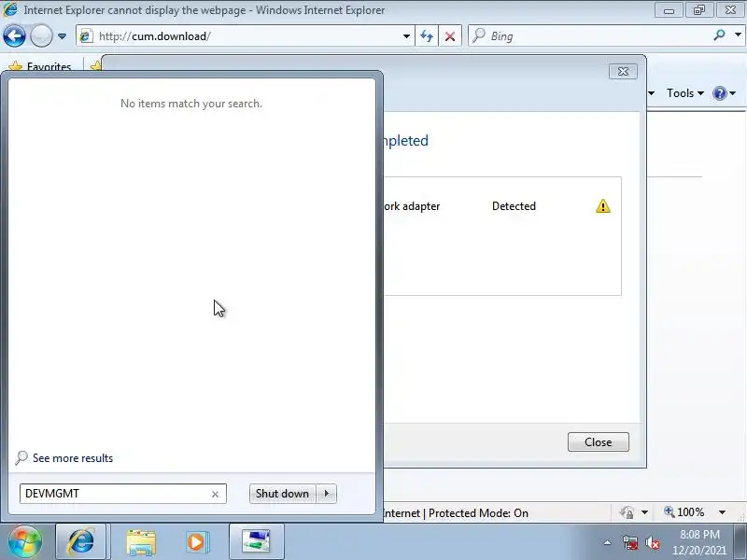Click the Windows Start orb

[25, 541]
